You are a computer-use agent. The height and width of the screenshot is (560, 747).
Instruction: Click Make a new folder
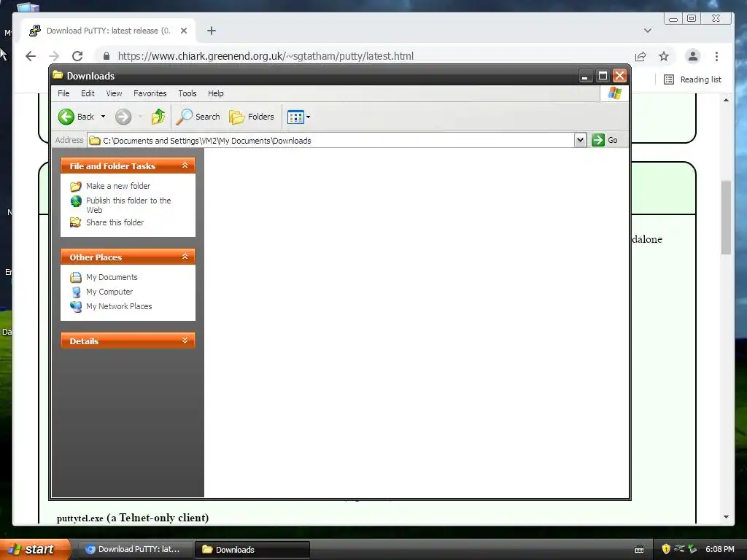118,186
